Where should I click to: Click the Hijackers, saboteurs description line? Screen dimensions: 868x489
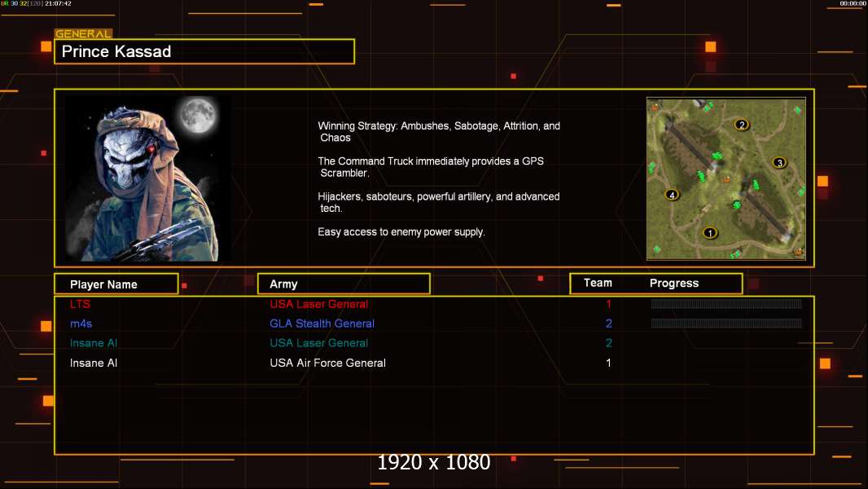[438, 202]
